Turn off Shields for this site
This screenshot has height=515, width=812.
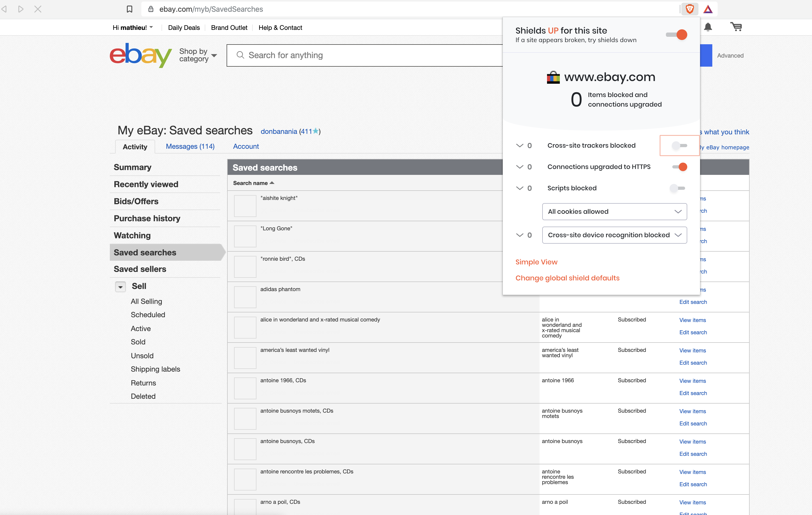676,35
